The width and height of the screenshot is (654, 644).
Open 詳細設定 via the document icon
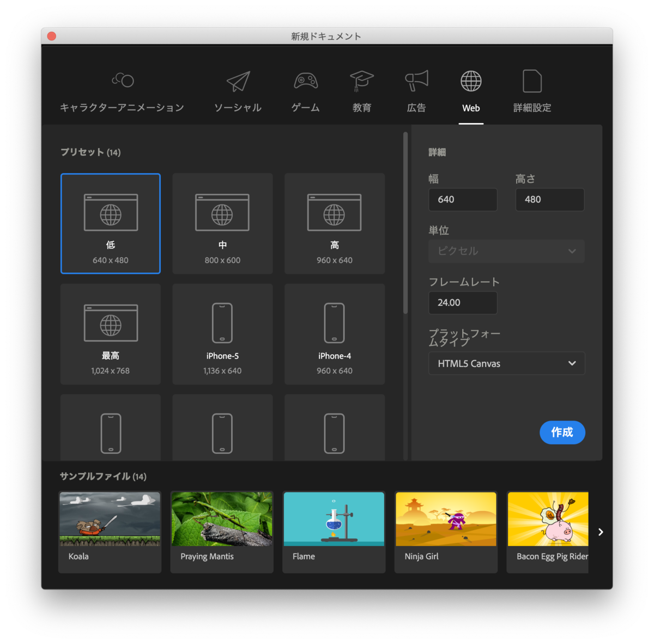point(531,81)
